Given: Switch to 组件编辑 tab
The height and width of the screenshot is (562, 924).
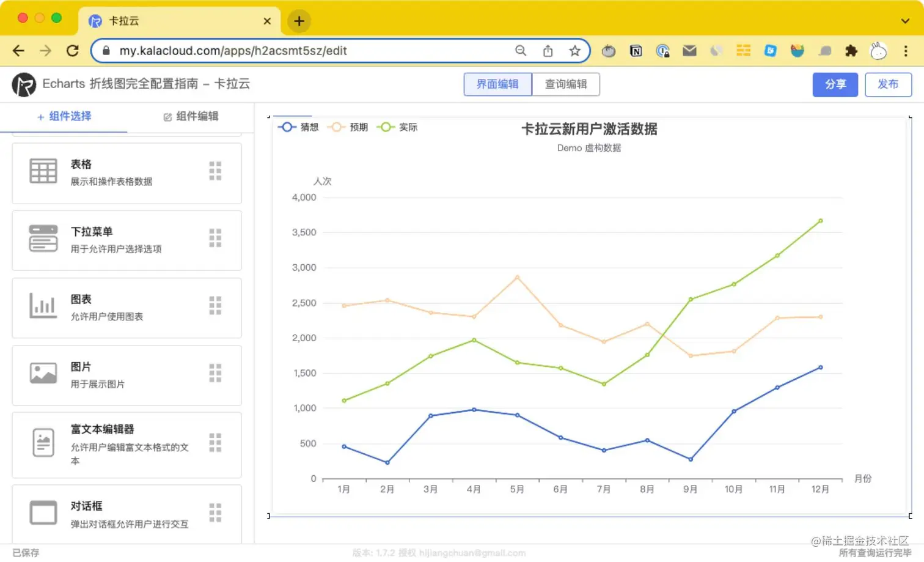Looking at the screenshot, I should (x=191, y=116).
